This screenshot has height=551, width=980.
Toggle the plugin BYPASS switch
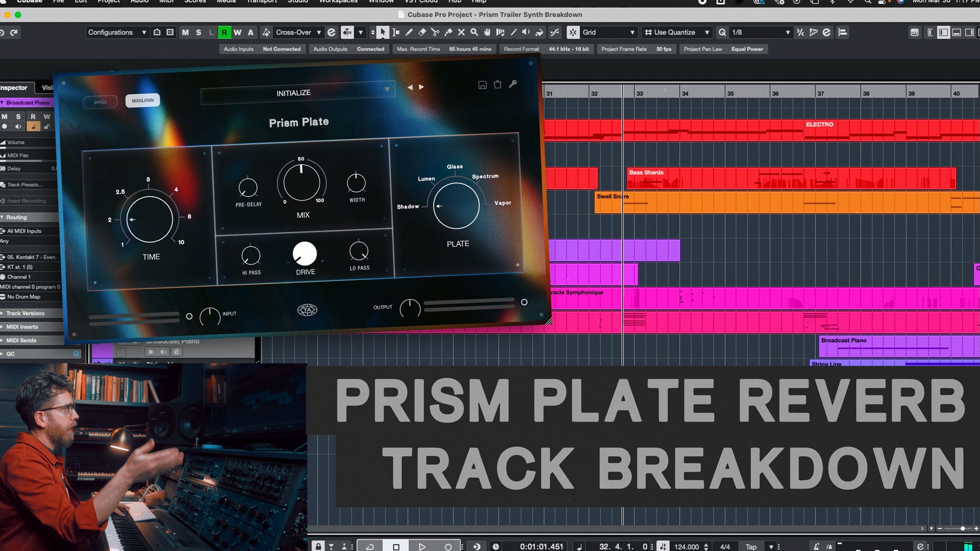point(101,102)
